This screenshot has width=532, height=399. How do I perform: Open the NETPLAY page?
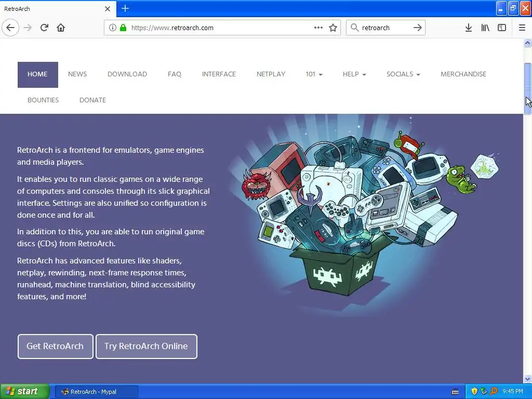pos(271,74)
